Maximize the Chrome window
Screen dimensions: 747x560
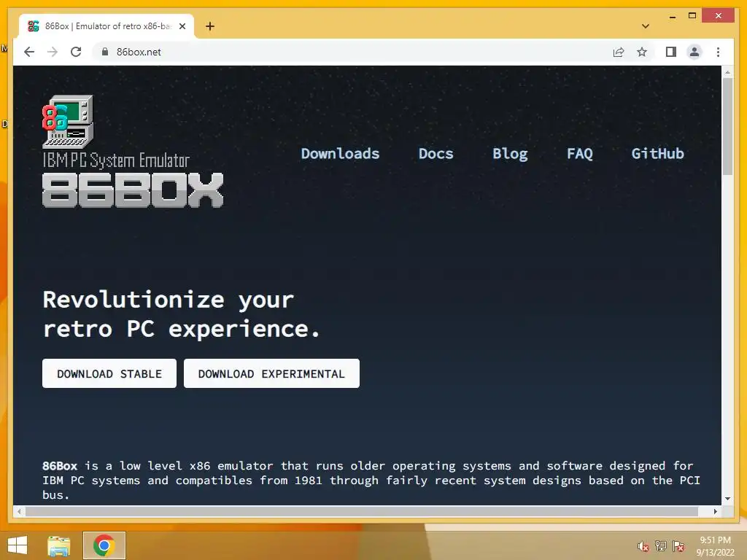click(x=692, y=16)
